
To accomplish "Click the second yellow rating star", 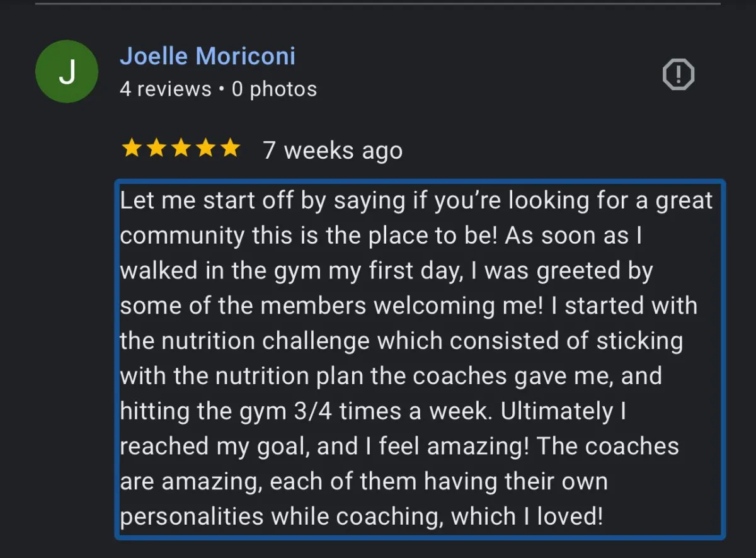I will coord(156,149).
